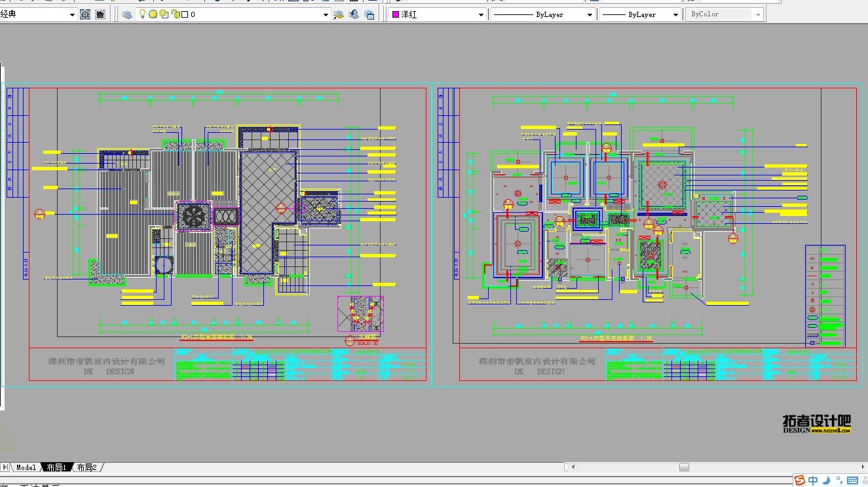Expand the 经典 workspace dropdown
The height and width of the screenshot is (487, 868).
(x=72, y=14)
